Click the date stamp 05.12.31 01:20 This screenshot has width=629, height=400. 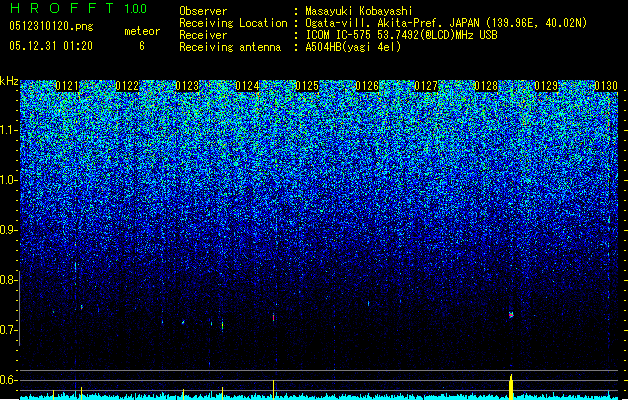pos(51,46)
